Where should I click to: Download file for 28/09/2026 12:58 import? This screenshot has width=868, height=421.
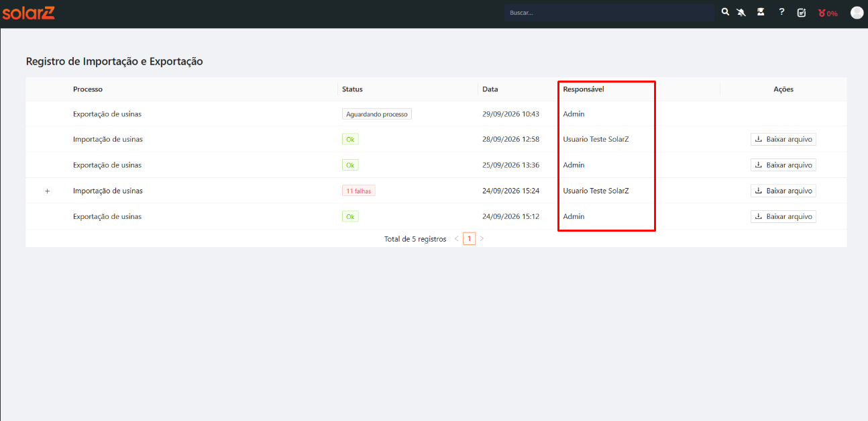point(783,140)
